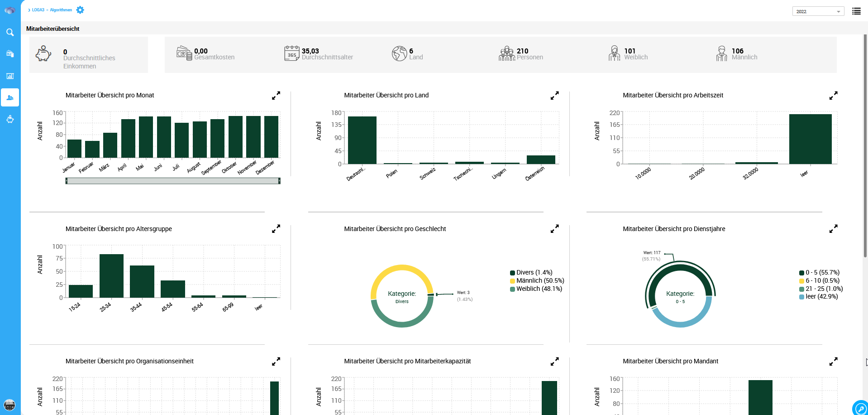Expand the Mitarbeiter Übersicht pro Mandant chart
868x415 pixels.
tap(833, 361)
